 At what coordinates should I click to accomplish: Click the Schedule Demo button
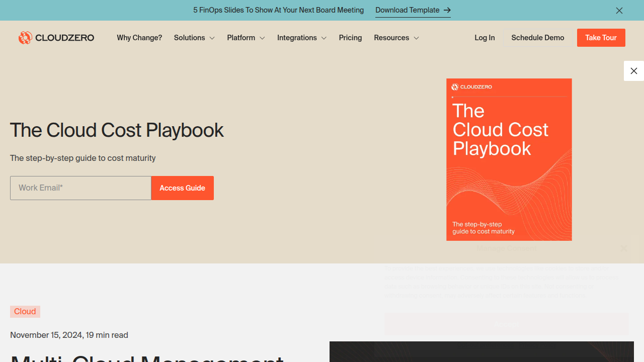(x=538, y=38)
